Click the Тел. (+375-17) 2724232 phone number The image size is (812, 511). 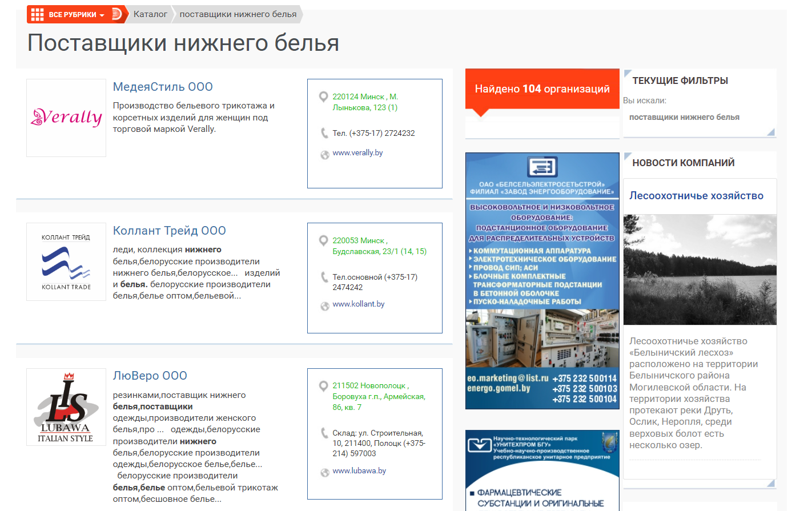[374, 134]
